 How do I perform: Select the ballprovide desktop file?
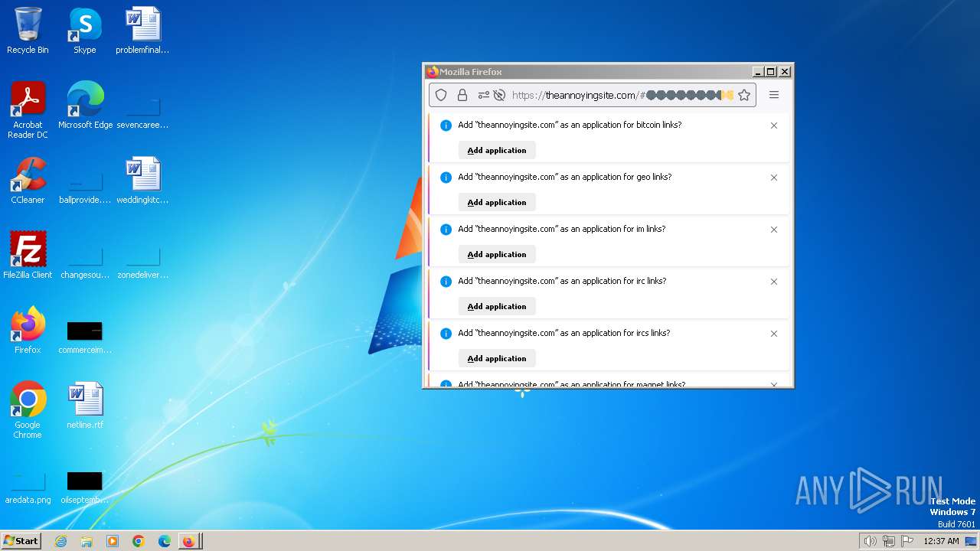[x=85, y=187]
